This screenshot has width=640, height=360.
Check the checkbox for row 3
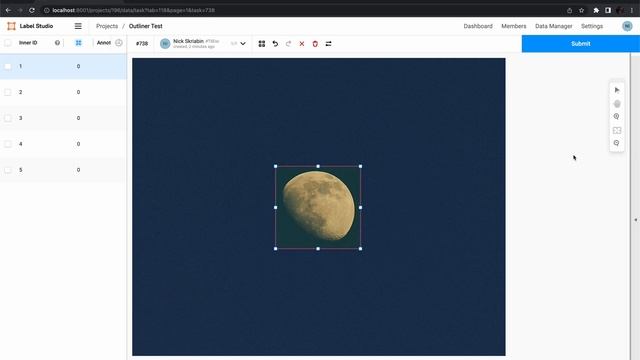[8, 118]
